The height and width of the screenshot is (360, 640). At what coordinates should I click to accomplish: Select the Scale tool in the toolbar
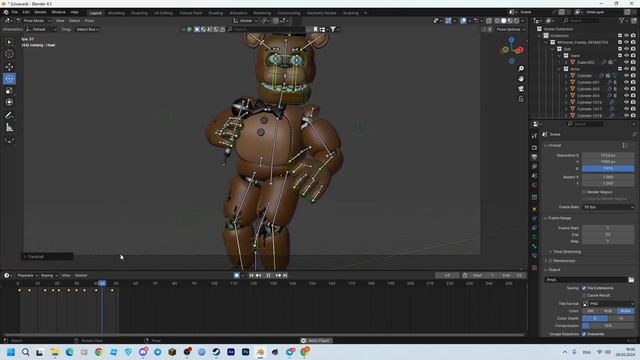tap(9, 90)
